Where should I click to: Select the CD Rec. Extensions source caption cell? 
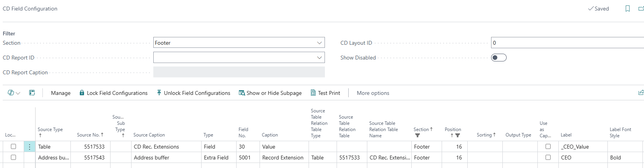[166, 147]
